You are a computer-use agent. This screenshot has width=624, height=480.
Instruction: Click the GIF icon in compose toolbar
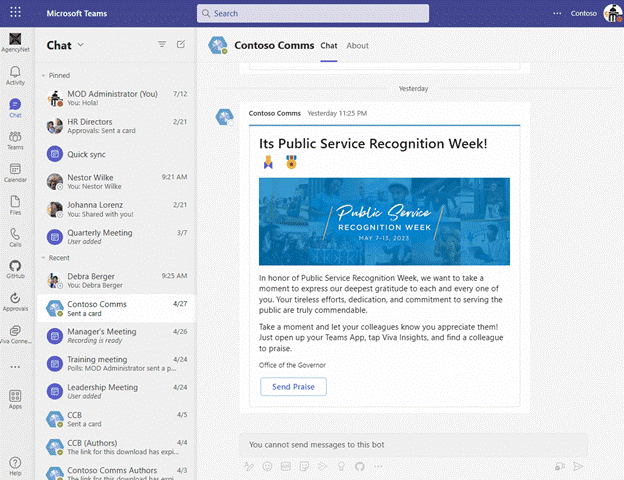[x=286, y=466]
